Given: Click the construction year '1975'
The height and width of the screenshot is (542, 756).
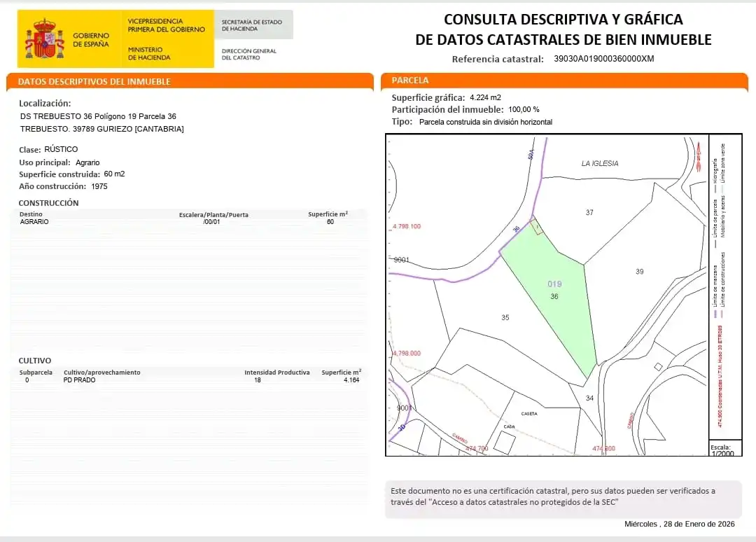Looking at the screenshot, I should [99, 186].
